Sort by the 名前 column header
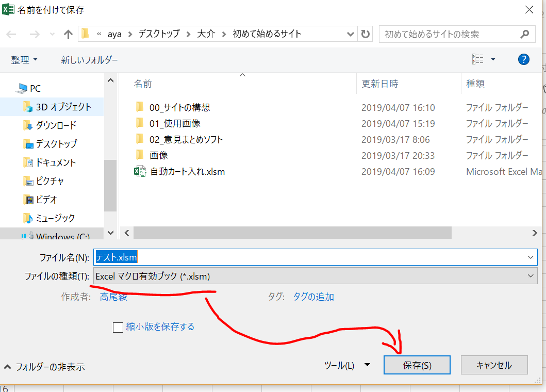The height and width of the screenshot is (392, 546). coord(143,84)
